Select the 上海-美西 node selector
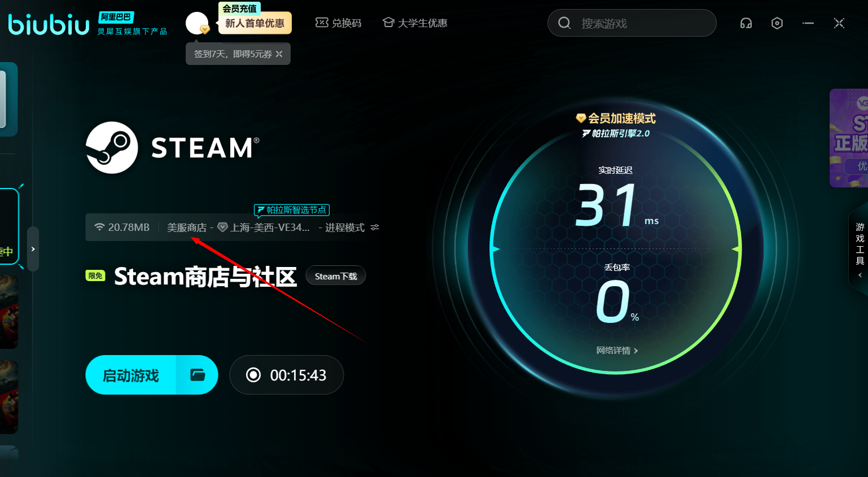 pos(264,227)
